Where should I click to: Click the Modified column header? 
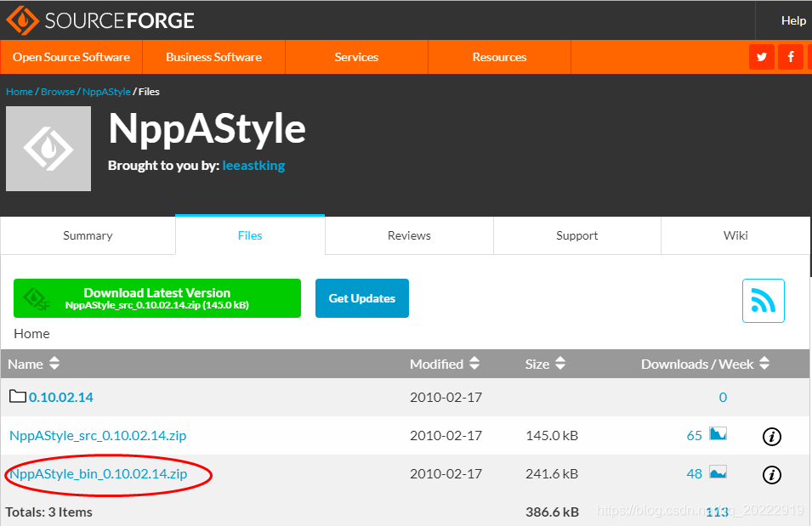coord(436,364)
